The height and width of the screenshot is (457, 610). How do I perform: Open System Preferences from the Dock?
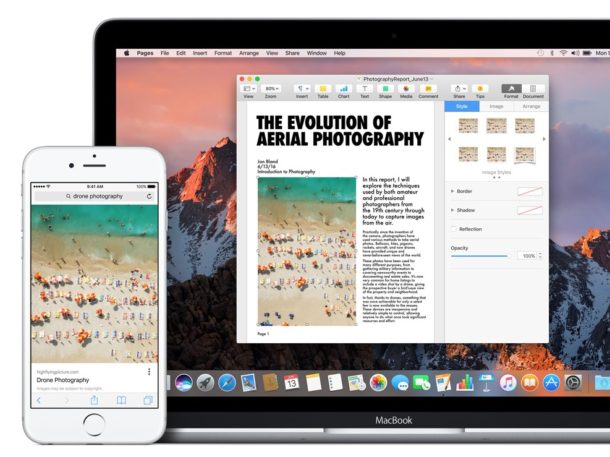573,383
